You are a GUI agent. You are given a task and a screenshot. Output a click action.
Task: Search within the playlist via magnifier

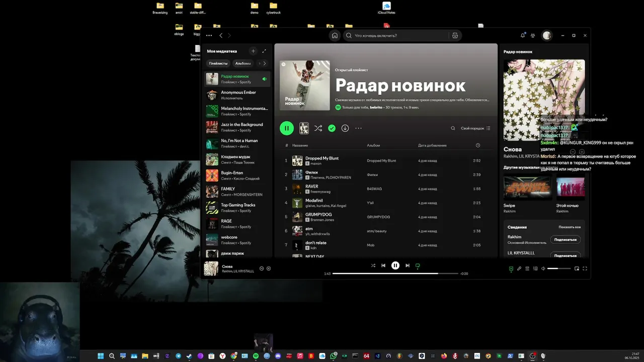click(x=453, y=128)
